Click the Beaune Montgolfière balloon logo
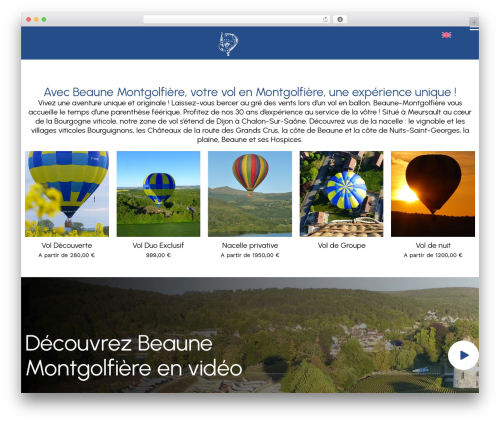Viewport: 500px width, 423px height. pyautogui.click(x=228, y=44)
